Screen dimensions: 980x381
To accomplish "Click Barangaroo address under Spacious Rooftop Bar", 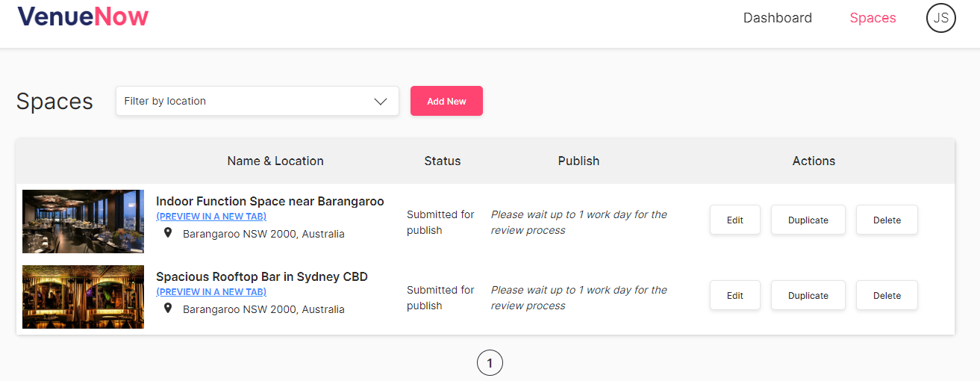I will point(263,309).
